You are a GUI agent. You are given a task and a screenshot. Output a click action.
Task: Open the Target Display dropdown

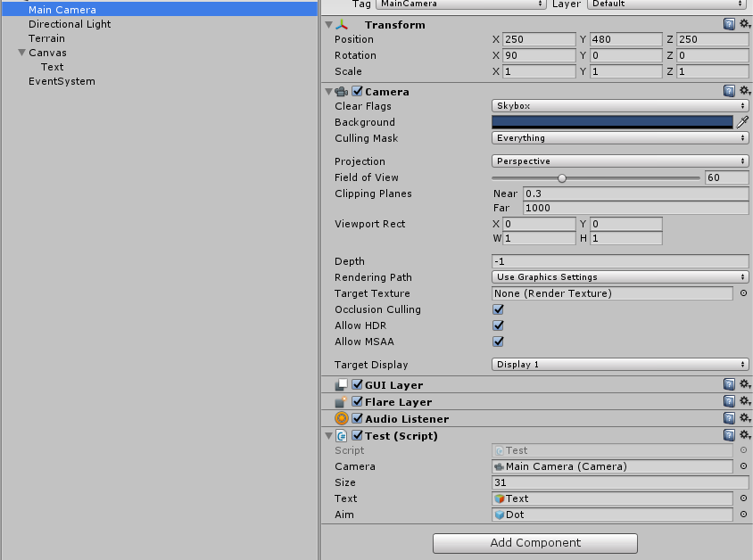tap(619, 365)
